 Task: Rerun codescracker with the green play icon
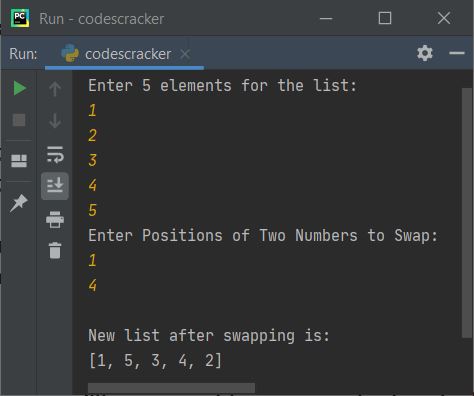coord(19,88)
